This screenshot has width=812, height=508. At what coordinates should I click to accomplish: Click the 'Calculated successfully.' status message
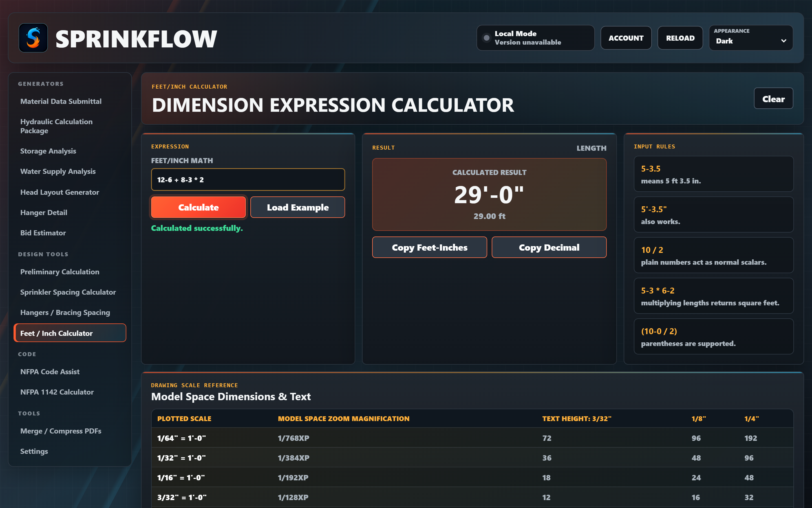[x=197, y=228]
